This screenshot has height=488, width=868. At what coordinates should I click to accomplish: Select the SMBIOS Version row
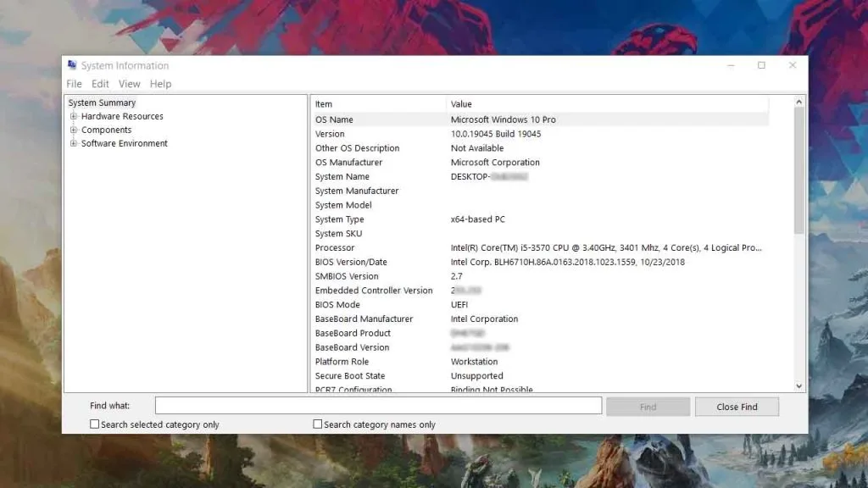pyautogui.click(x=542, y=277)
